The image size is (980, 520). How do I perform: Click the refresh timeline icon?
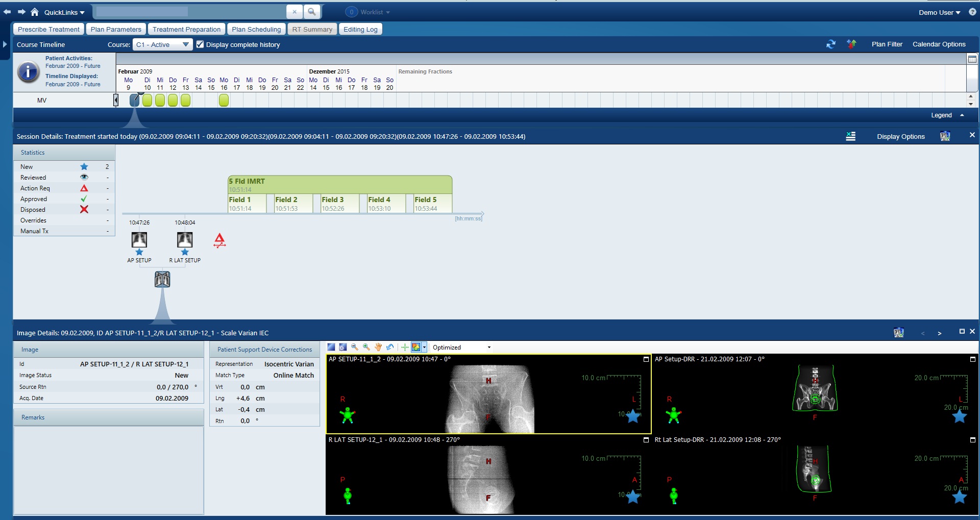coord(831,44)
